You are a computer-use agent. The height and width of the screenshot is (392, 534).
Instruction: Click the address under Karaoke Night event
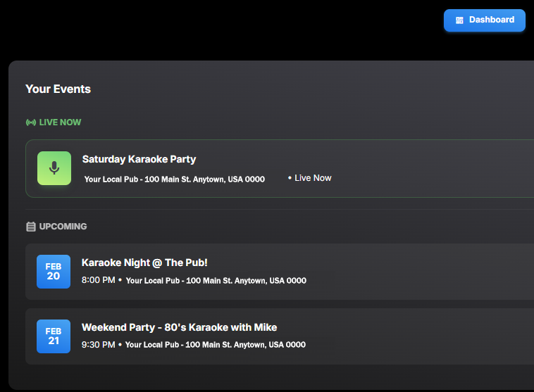(x=216, y=281)
